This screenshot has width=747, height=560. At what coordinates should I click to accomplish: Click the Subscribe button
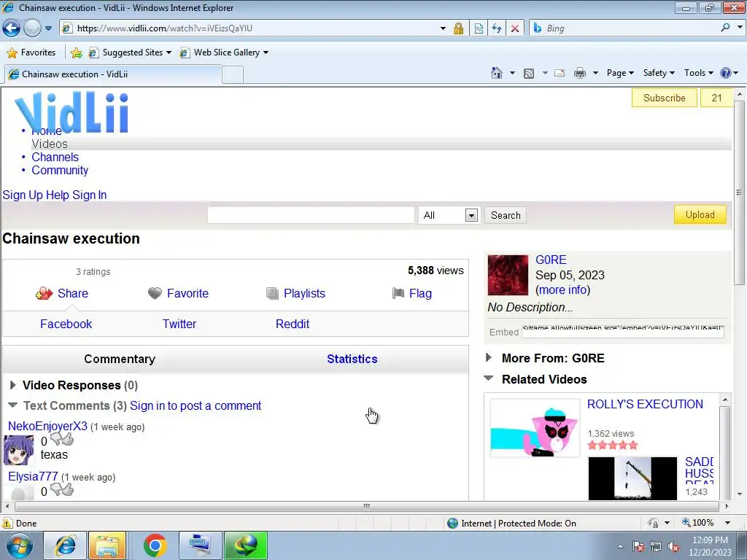pyautogui.click(x=664, y=98)
